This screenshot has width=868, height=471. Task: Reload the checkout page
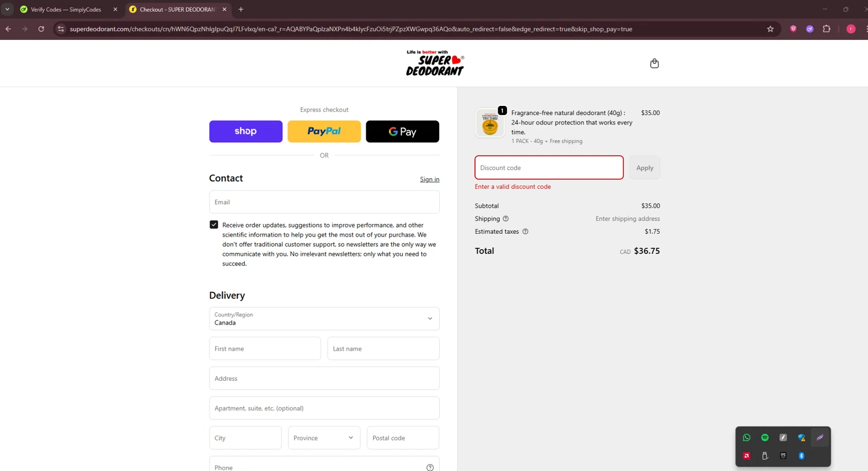click(41, 29)
